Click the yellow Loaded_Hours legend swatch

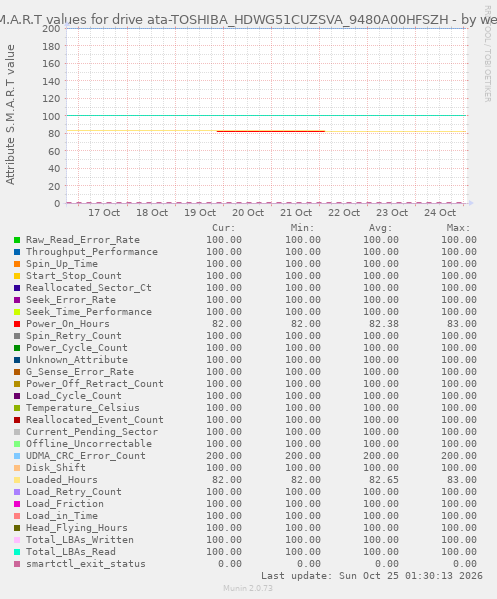pyautogui.click(x=17, y=480)
